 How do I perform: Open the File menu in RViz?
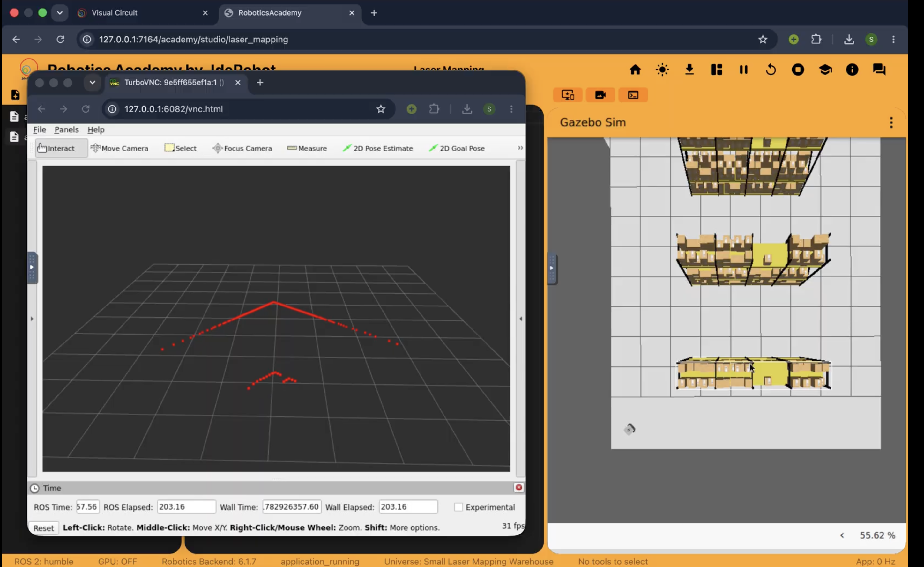coord(39,129)
